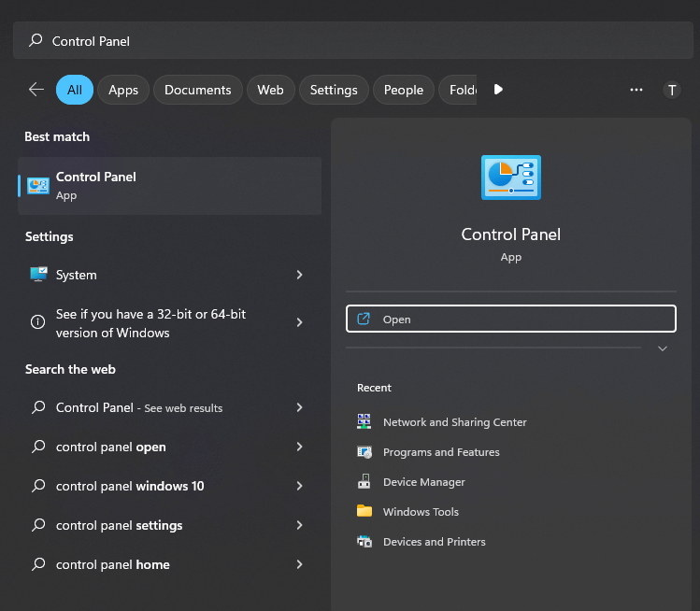
Task: Click the Control Panel icon in Best match
Action: click(x=38, y=186)
